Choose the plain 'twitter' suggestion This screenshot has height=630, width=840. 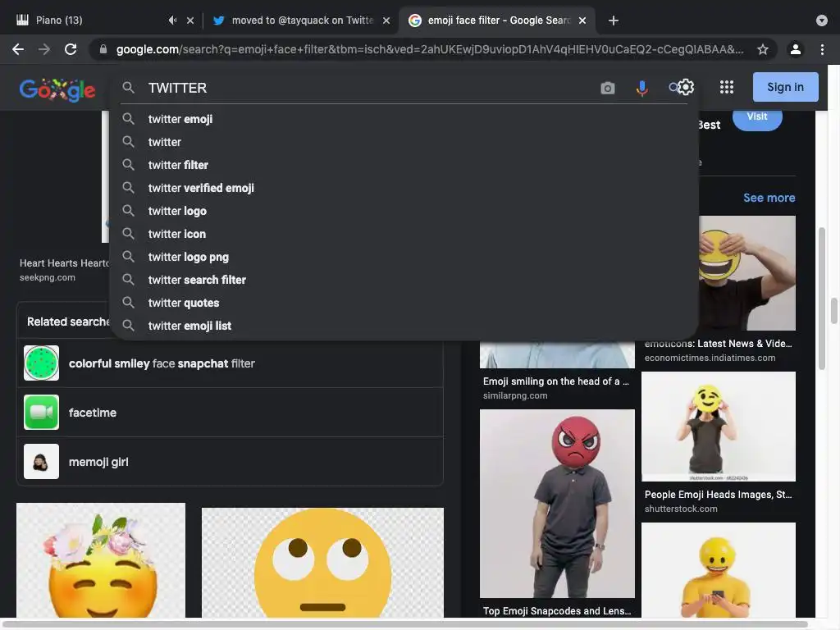coord(404,142)
